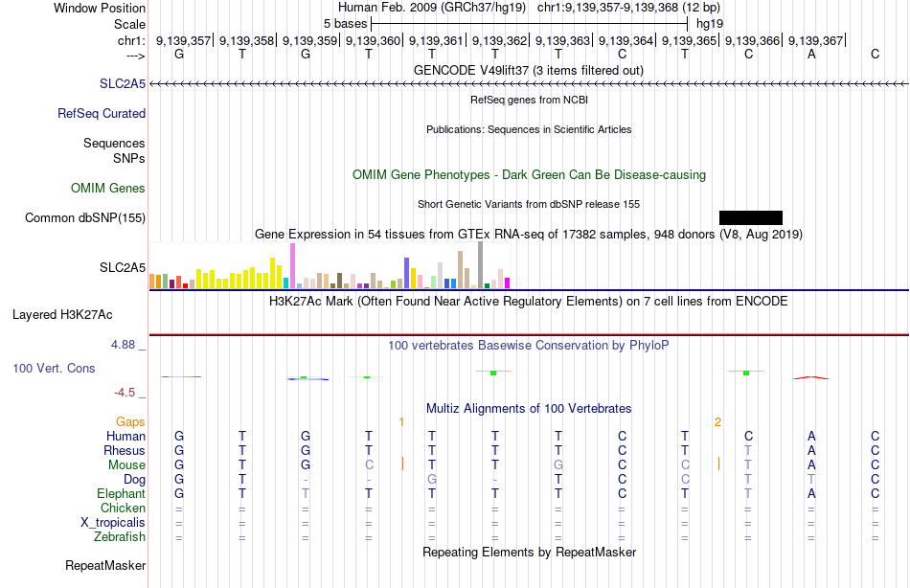Click the light gray G in Dog row
Screen dimensions: 910x588
tap(432, 480)
